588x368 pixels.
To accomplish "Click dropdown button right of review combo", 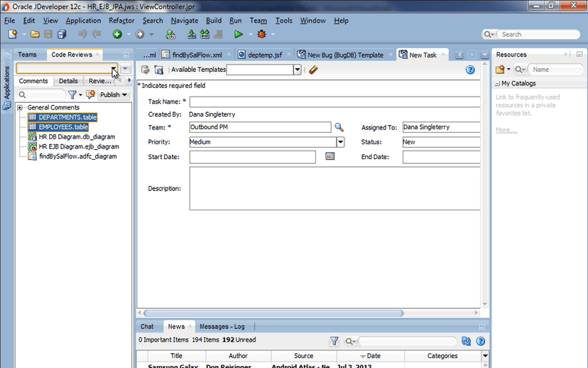I will click(x=125, y=69).
